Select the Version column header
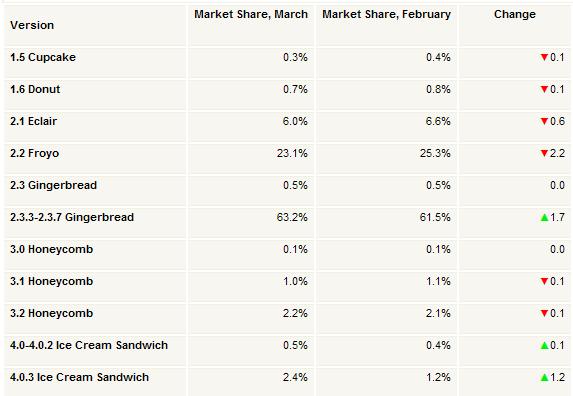The width and height of the screenshot is (573, 396). tap(32, 25)
